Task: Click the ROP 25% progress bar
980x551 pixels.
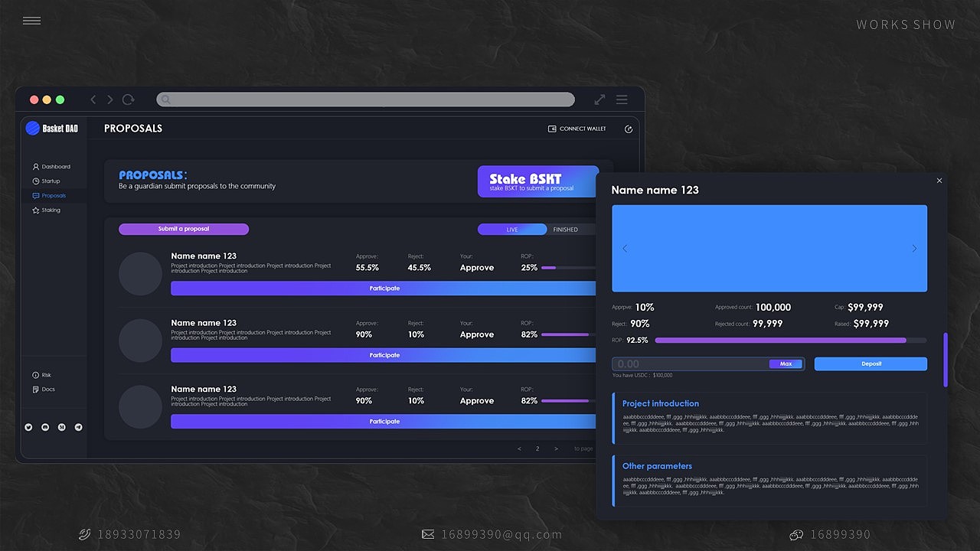Action: click(569, 268)
